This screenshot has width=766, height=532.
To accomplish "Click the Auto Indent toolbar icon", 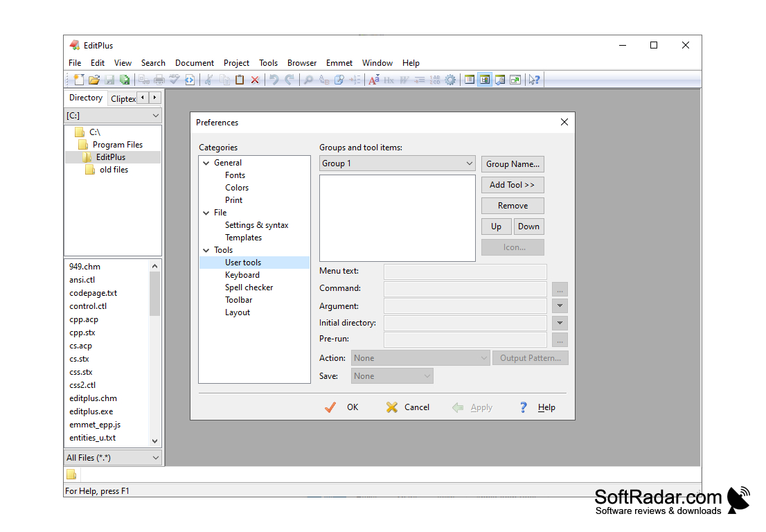I will pyautogui.click(x=419, y=80).
